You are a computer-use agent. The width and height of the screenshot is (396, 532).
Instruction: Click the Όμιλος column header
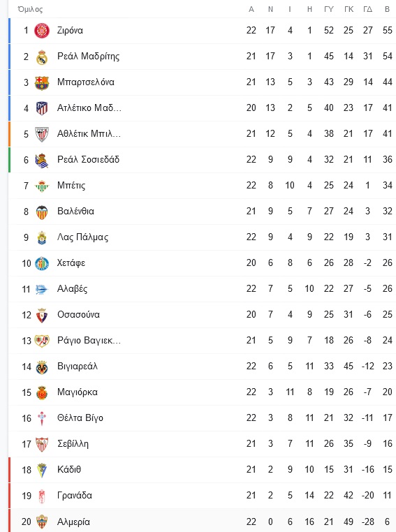pyautogui.click(x=30, y=10)
